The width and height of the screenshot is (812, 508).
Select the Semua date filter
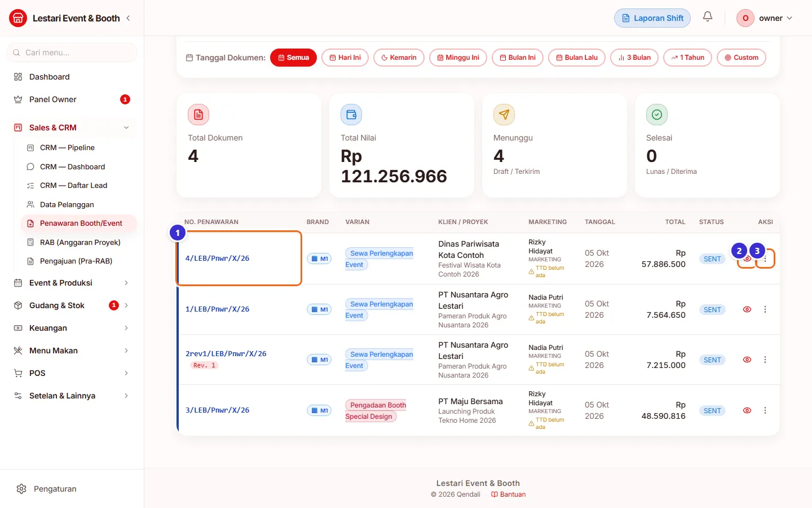293,58
